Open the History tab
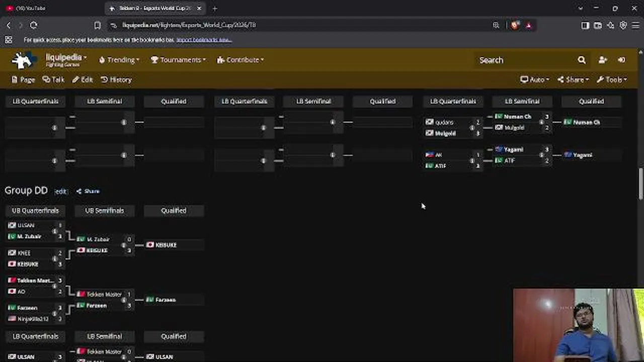The image size is (644, 362). [x=116, y=79]
